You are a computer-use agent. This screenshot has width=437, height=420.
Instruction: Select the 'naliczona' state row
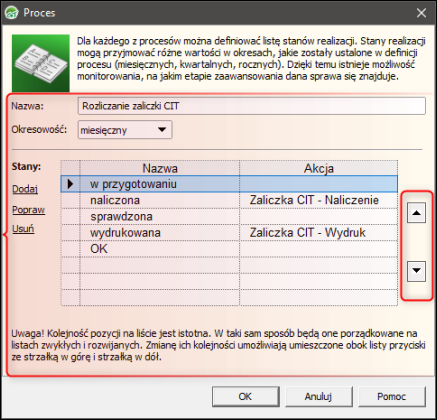(229, 200)
